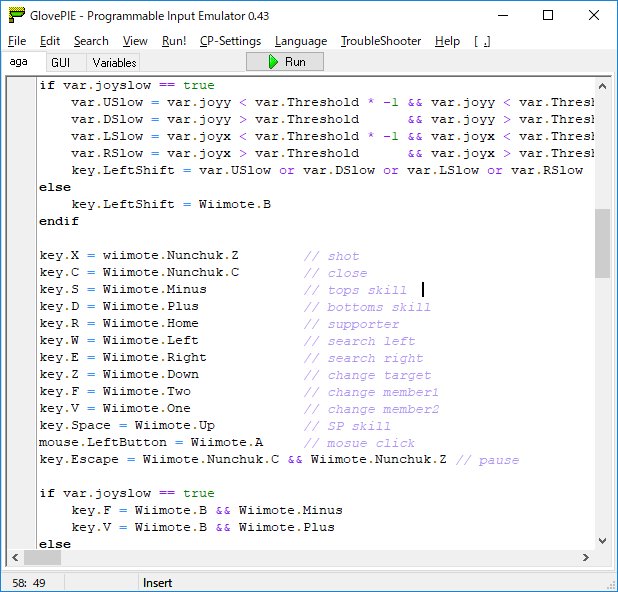Click the line 'key.E = Wiimote.Right'

tap(123, 357)
